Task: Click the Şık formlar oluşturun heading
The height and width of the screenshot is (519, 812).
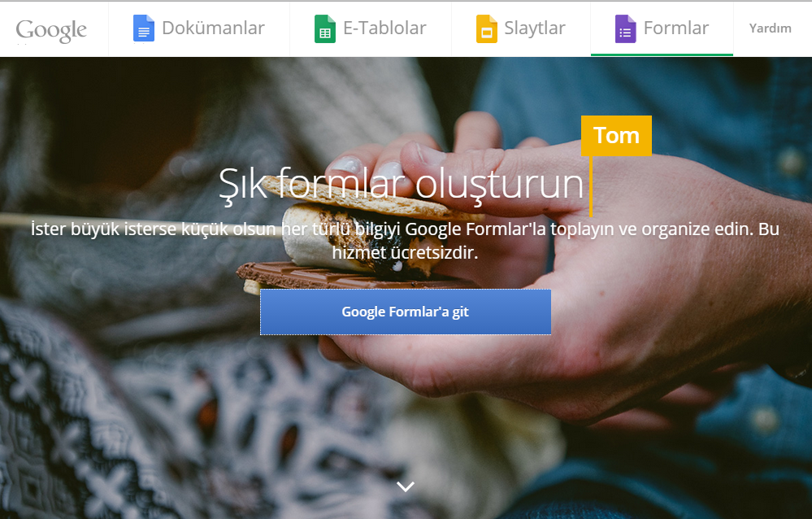Action: pyautogui.click(x=402, y=184)
